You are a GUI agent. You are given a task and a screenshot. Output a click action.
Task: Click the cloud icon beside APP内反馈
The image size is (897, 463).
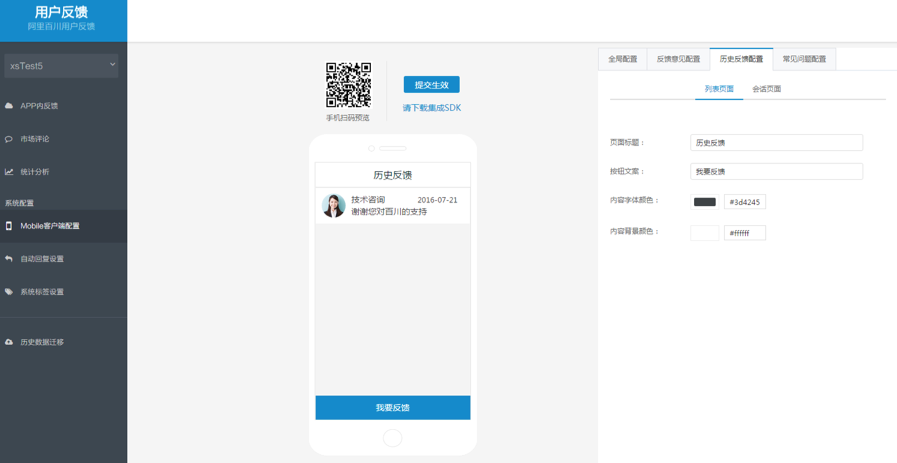coord(9,106)
